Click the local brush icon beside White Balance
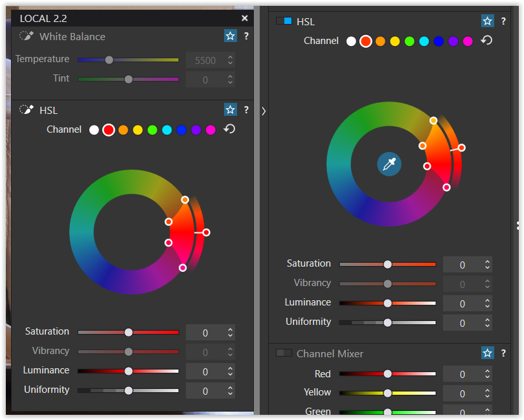The width and height of the screenshot is (524, 420). point(26,37)
